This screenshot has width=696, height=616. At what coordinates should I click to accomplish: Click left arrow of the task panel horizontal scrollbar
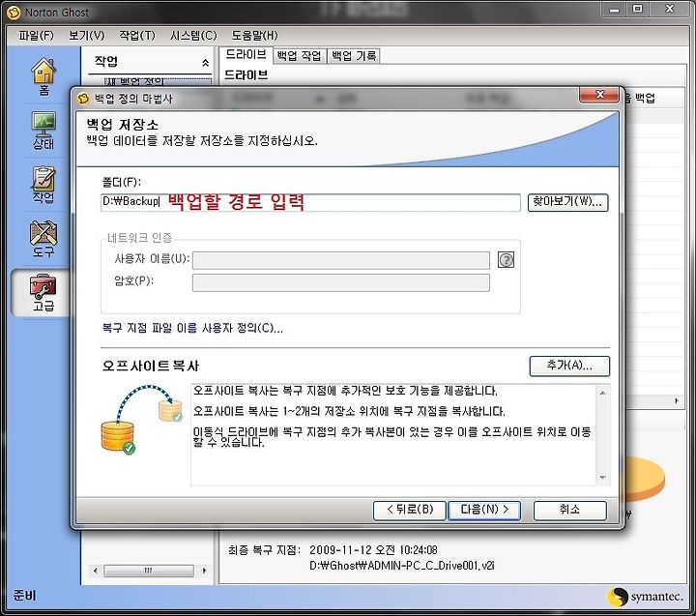(95, 571)
